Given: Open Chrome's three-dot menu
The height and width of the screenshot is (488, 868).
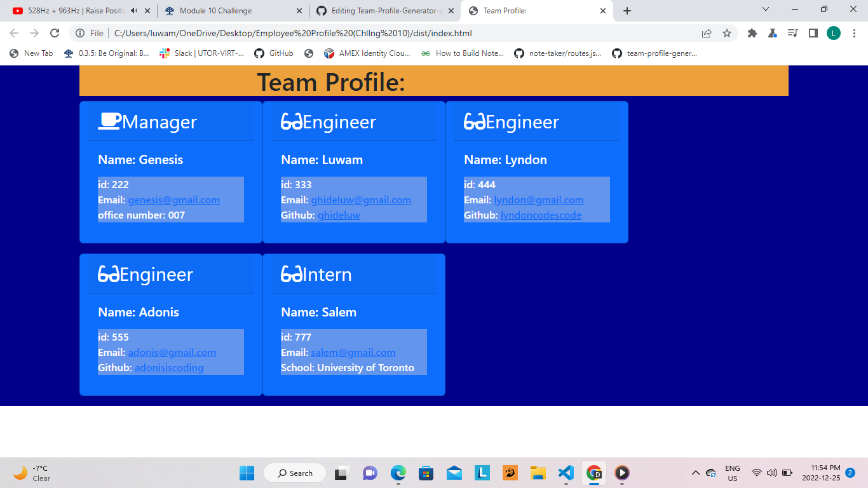Looking at the screenshot, I should 855,33.
